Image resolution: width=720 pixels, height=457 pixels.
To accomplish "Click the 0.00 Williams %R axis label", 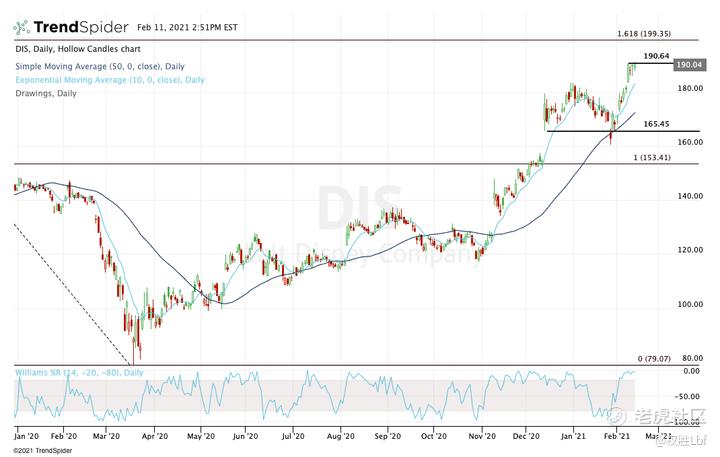I will point(692,371).
